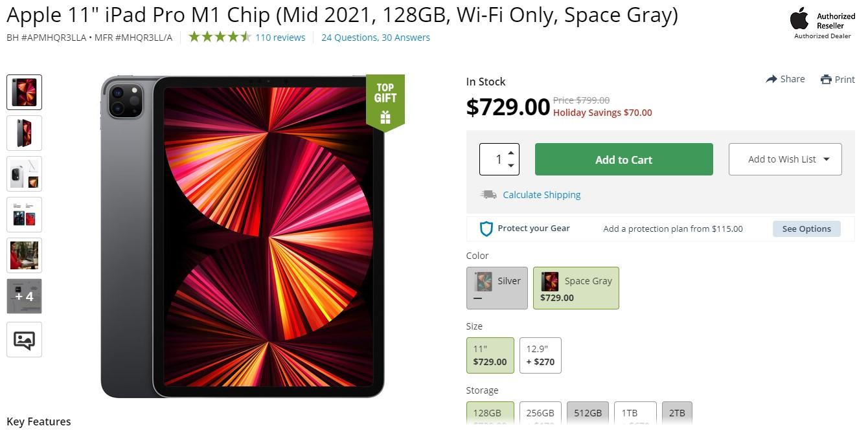Click the star rating icons
Viewport: 868px width, 437px height.
[x=220, y=37]
